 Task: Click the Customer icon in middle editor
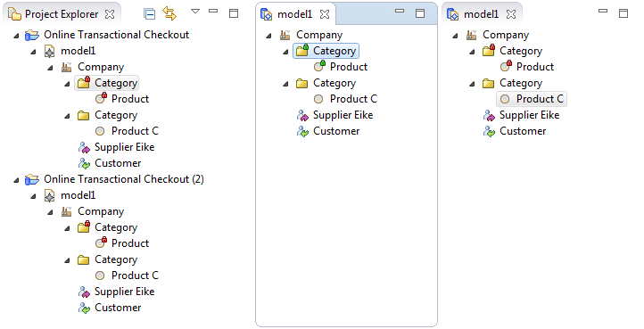coord(302,131)
